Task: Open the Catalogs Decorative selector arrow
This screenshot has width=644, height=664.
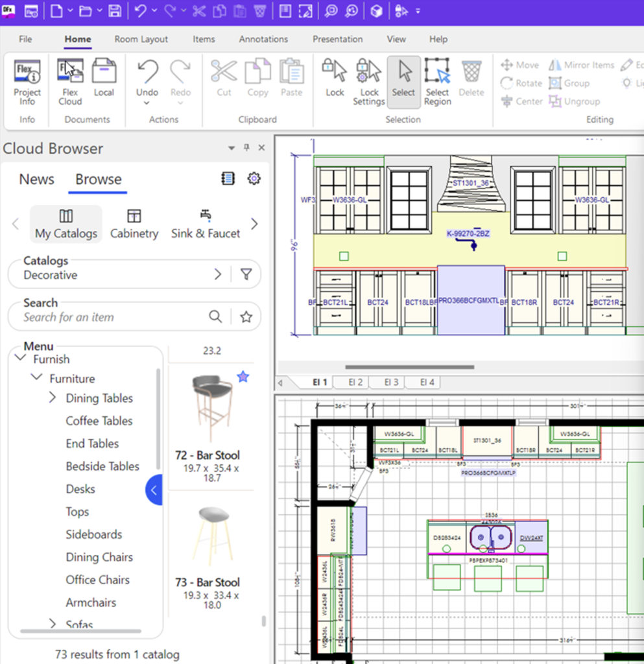Action: click(218, 275)
